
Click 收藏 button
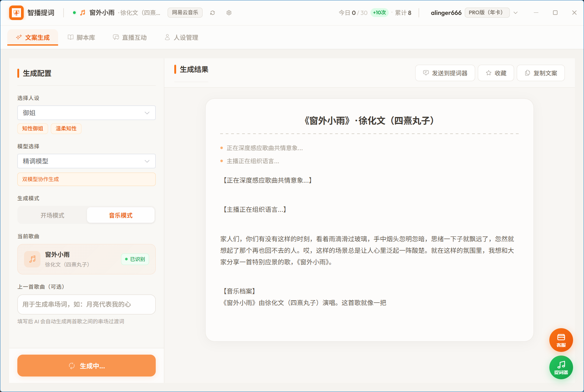point(496,73)
